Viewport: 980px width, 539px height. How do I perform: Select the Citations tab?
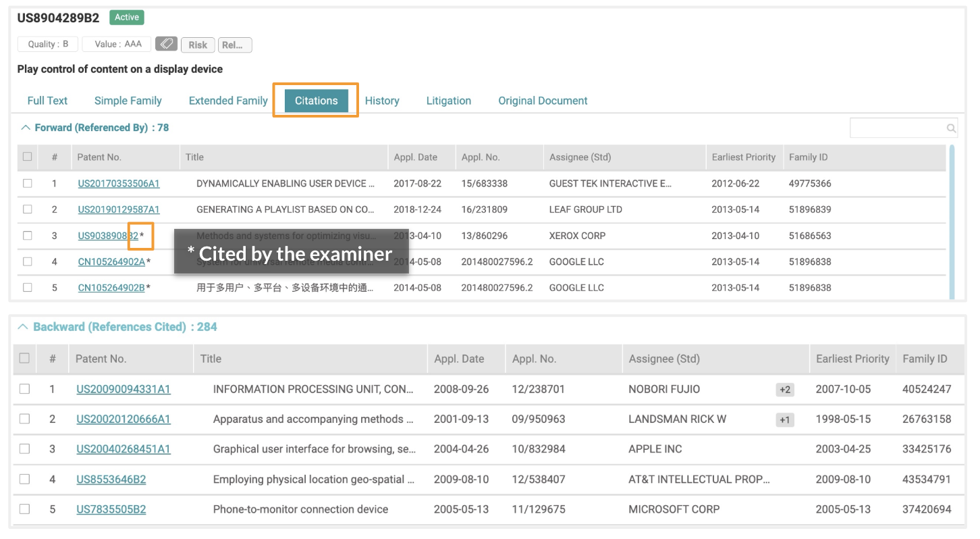316,101
